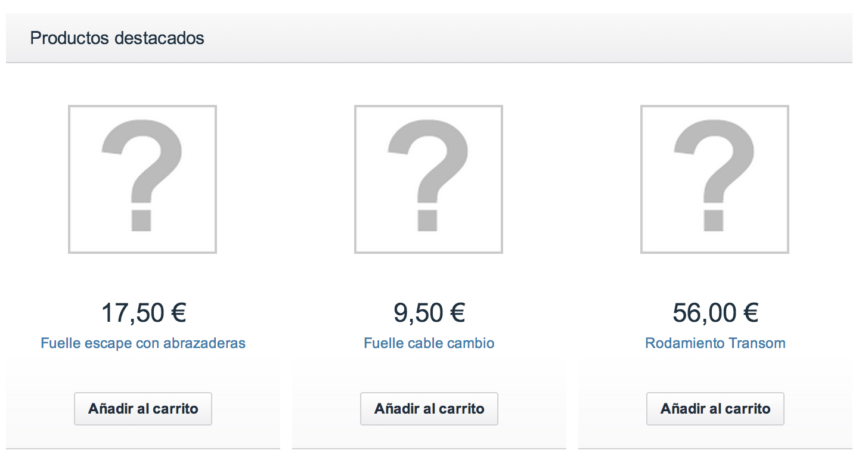Add Fuelle escape con abrazaderas to cart
Image resolution: width=868 pixels, height=472 pixels.
click(x=143, y=409)
